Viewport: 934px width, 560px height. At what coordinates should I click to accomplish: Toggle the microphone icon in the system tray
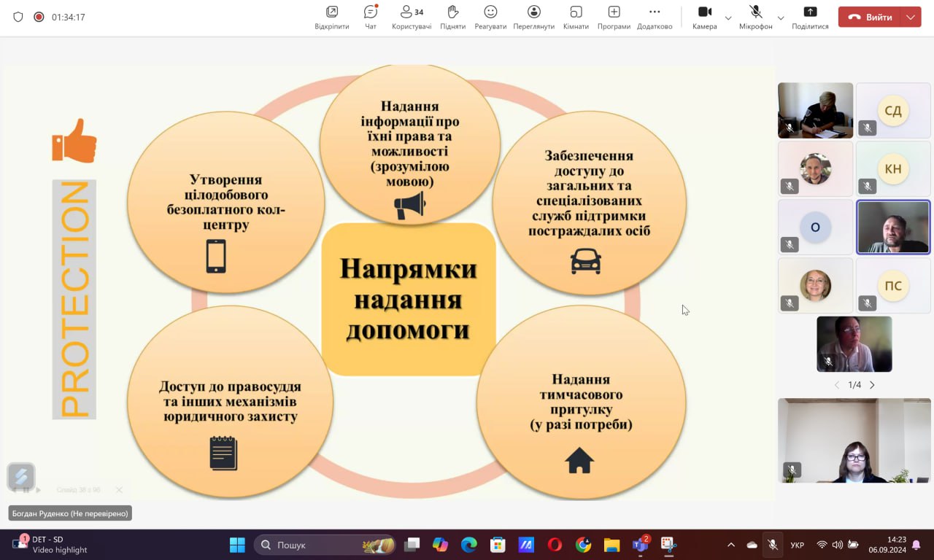coord(772,545)
